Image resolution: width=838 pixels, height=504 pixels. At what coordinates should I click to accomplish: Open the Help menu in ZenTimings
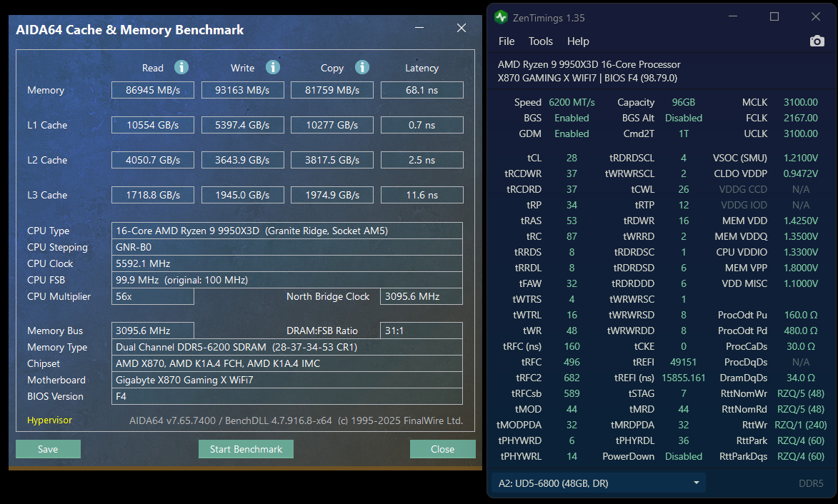(578, 41)
